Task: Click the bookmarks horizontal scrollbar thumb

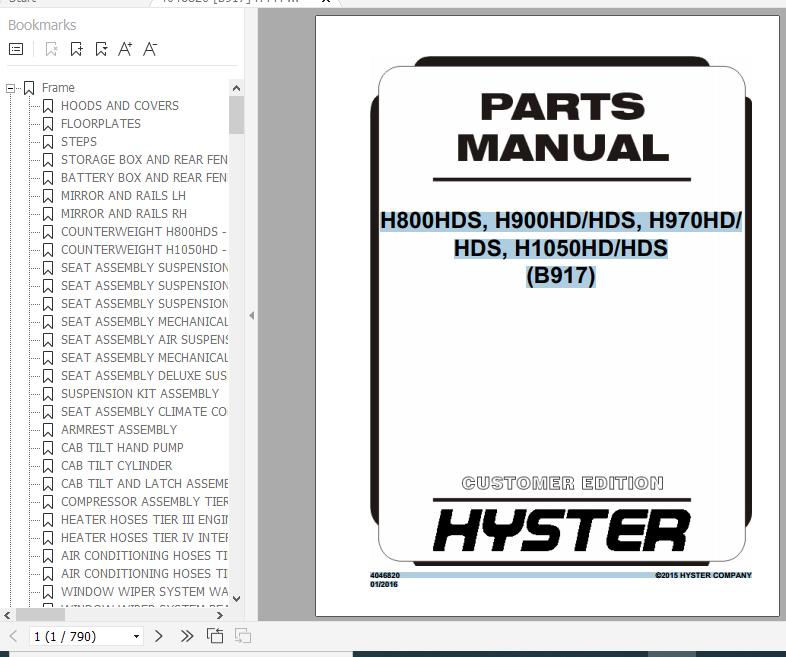Action: click(40, 615)
